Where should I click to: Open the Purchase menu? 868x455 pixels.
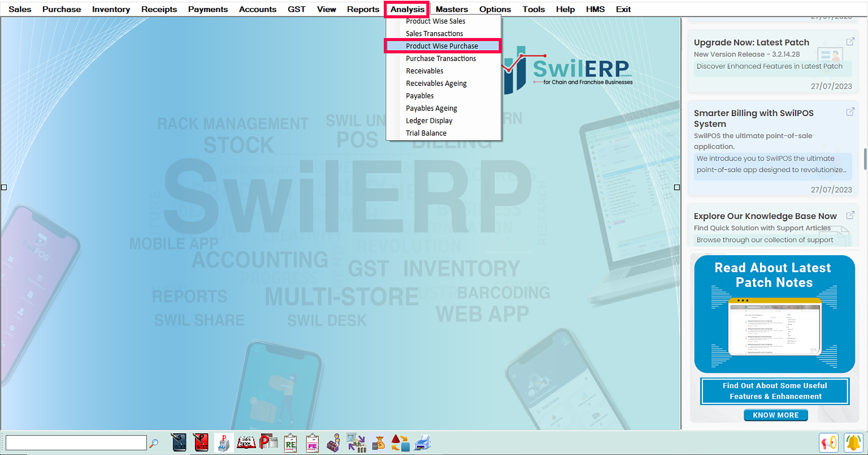pyautogui.click(x=61, y=9)
